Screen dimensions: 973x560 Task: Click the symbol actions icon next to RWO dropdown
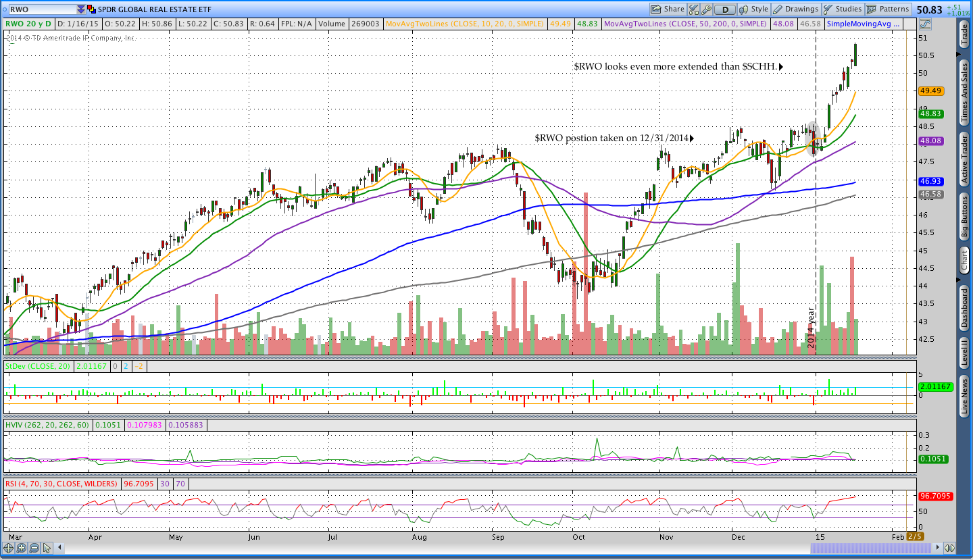[x=92, y=9]
